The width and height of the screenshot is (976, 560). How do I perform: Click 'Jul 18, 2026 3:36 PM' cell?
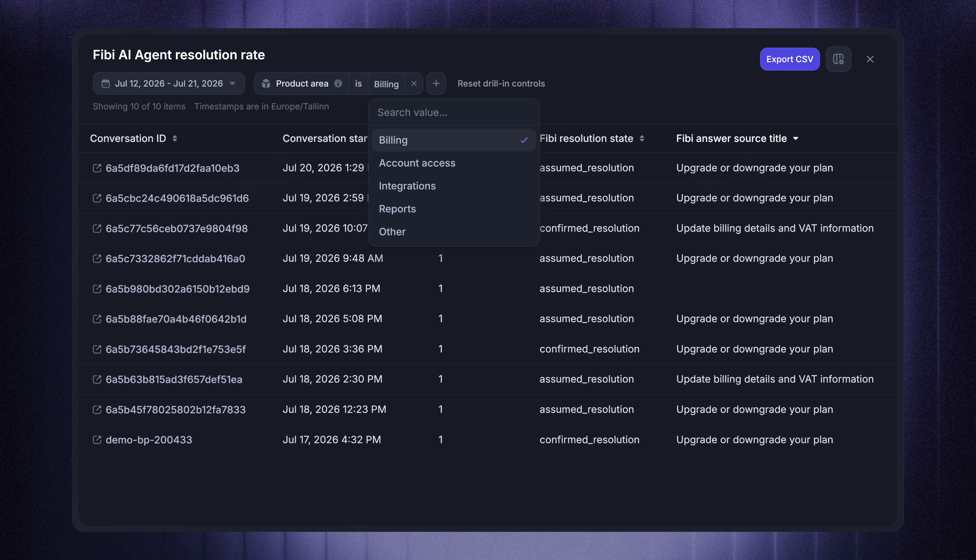pos(332,349)
